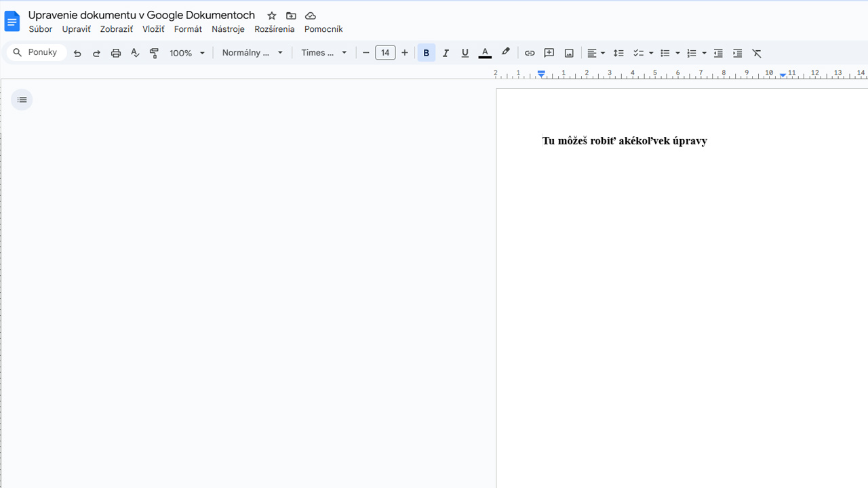Expand checklist options arrow
The height and width of the screenshot is (488, 868).
click(x=651, y=53)
